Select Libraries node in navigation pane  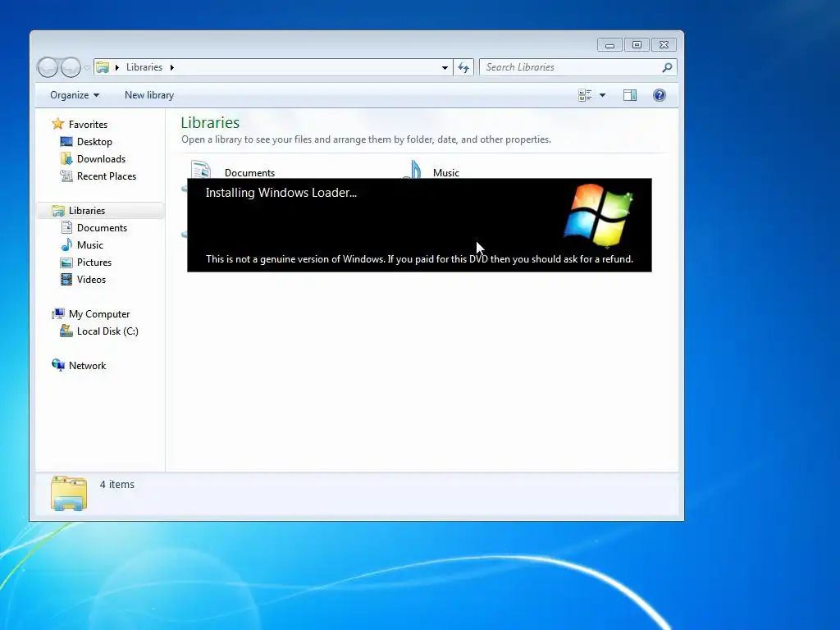click(87, 211)
